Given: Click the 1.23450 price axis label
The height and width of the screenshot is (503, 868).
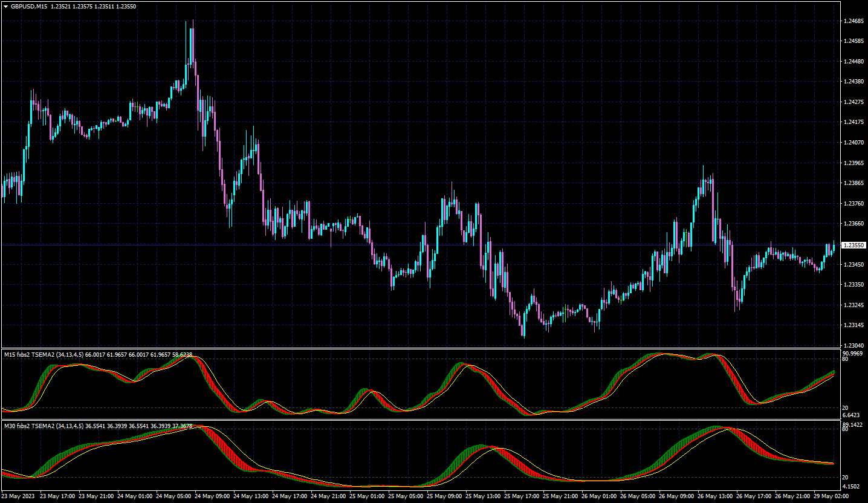Looking at the screenshot, I should click(853, 264).
